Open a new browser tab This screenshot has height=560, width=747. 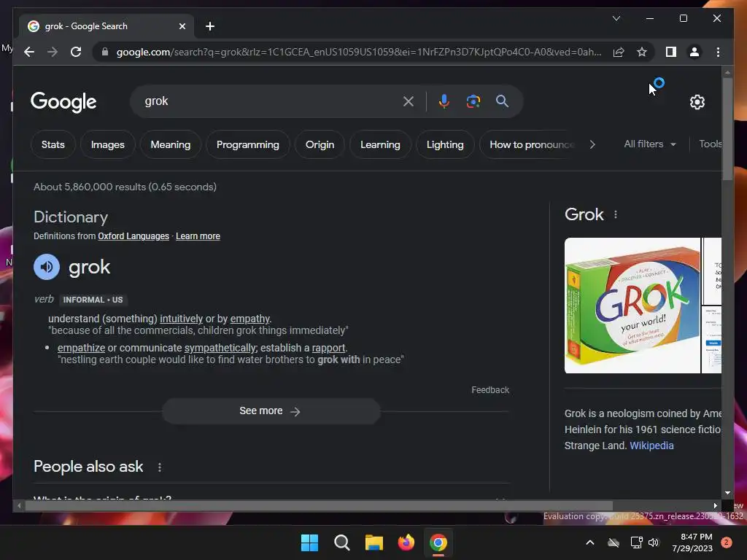click(210, 26)
